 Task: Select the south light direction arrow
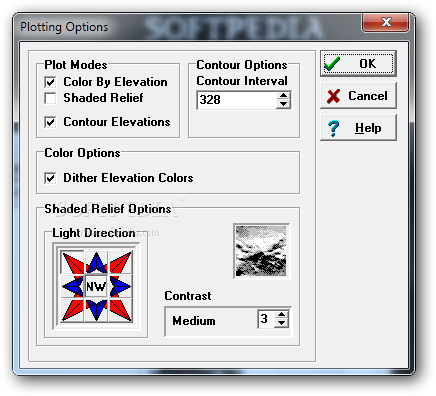96,310
